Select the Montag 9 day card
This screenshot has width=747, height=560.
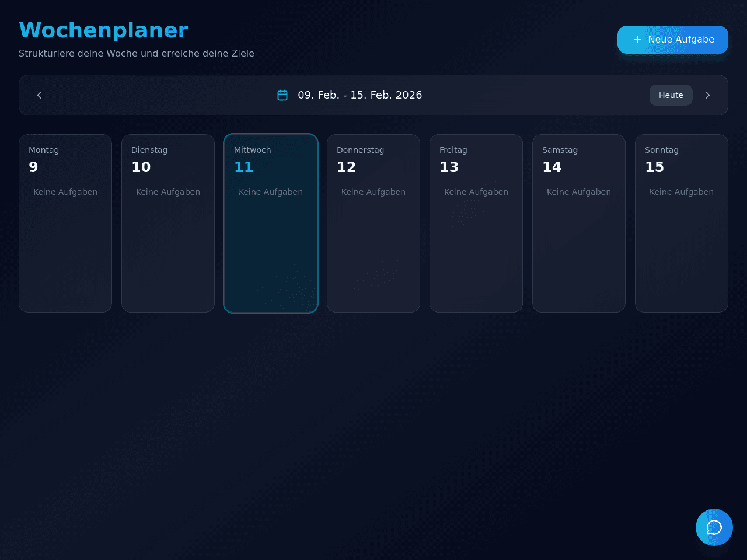click(x=65, y=223)
